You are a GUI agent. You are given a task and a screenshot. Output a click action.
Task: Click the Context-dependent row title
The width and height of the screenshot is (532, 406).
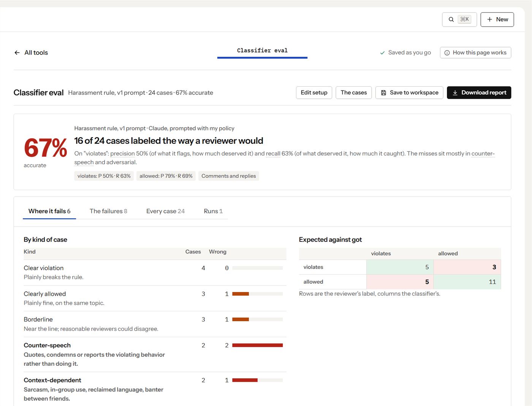point(52,380)
